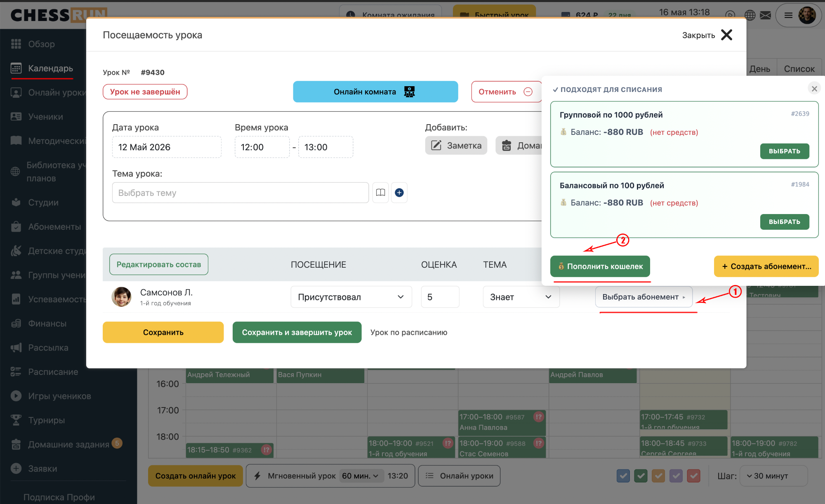Switch to the Список calendar tab
The width and height of the screenshot is (825, 504).
click(799, 69)
